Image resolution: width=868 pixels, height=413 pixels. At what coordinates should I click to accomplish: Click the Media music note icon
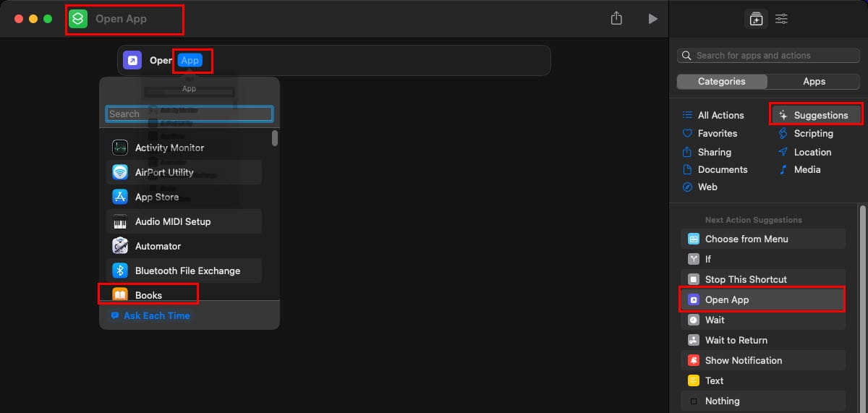pos(783,169)
